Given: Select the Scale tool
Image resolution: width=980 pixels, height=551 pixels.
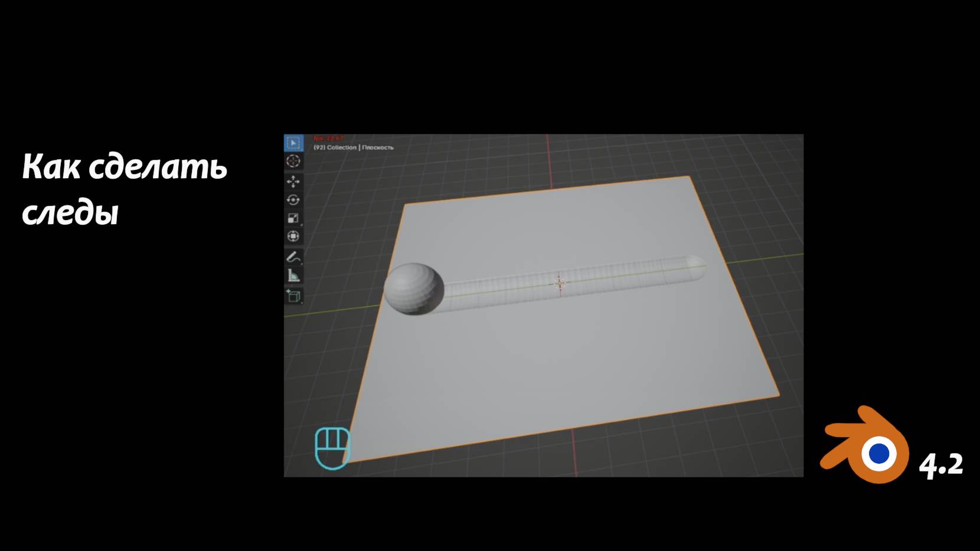Looking at the screenshot, I should pos(293,218).
